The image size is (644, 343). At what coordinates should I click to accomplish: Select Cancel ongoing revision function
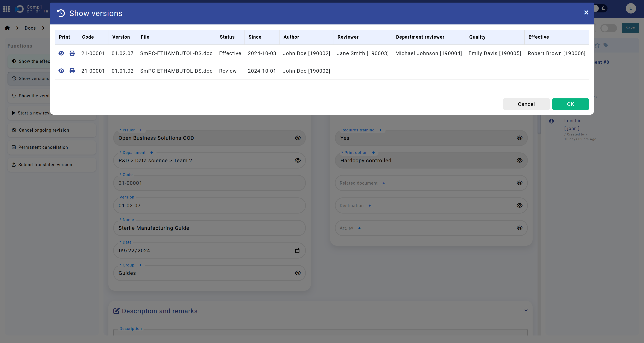52,130
